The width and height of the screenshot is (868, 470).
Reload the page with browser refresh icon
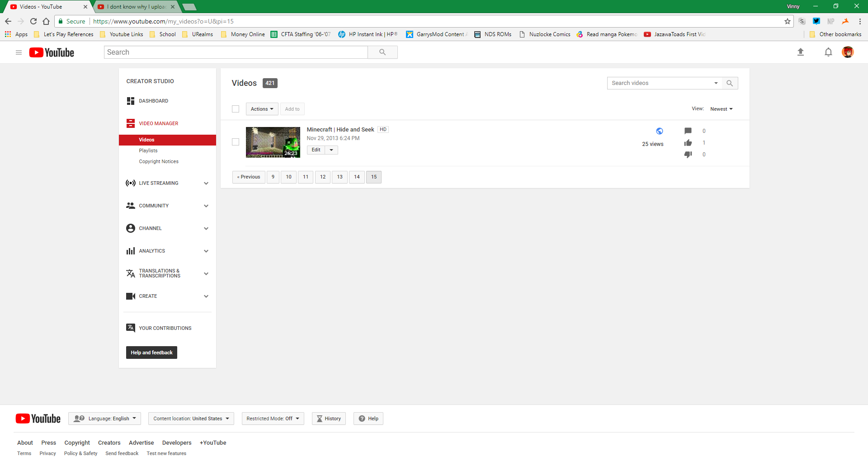coord(33,21)
